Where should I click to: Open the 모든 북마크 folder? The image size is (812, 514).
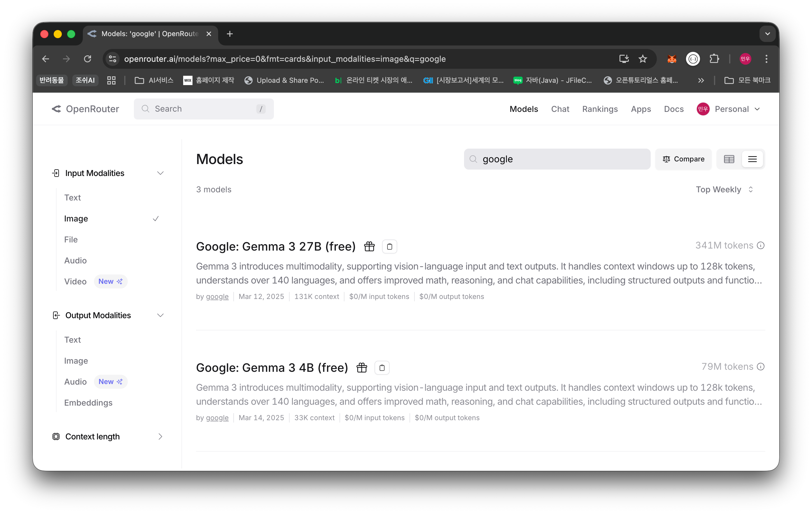tap(747, 80)
